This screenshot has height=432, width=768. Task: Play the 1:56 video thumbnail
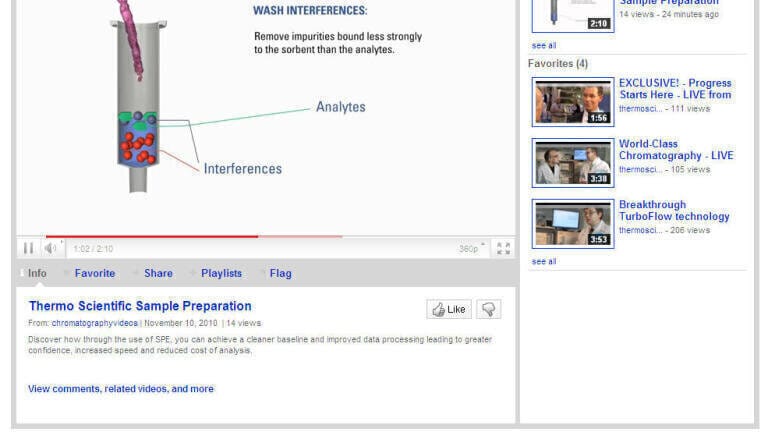pyautogui.click(x=573, y=102)
